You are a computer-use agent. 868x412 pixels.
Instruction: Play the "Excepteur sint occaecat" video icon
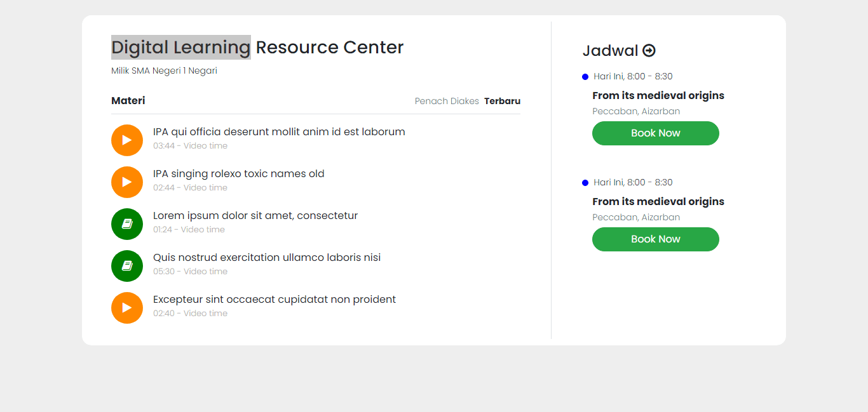pos(127,308)
